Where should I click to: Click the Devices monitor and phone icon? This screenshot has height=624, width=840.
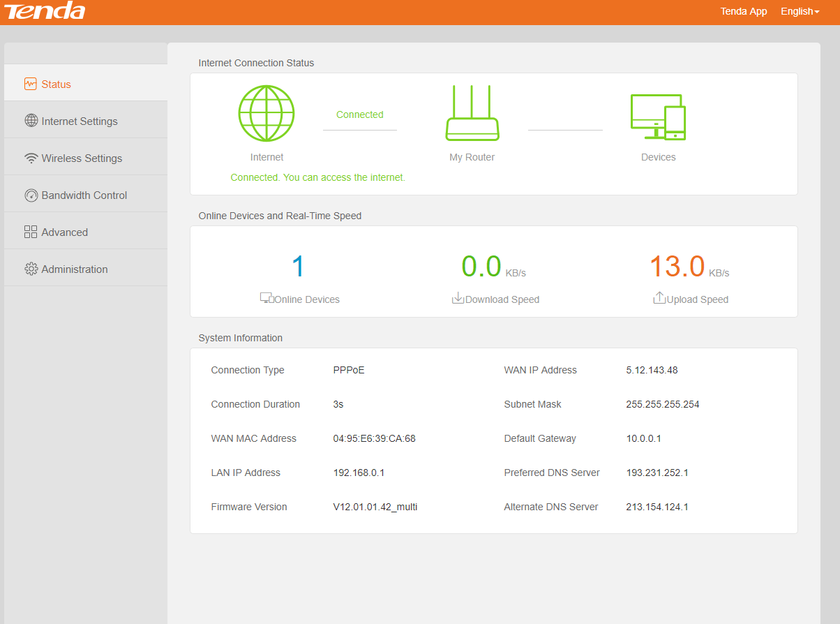tap(658, 117)
